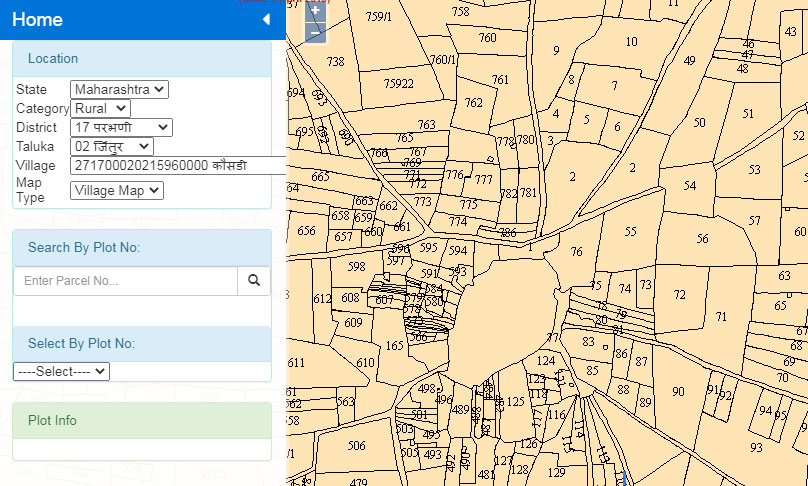Select plot 56 on the map
Image resolution: width=808 pixels, height=486 pixels.
click(703, 239)
